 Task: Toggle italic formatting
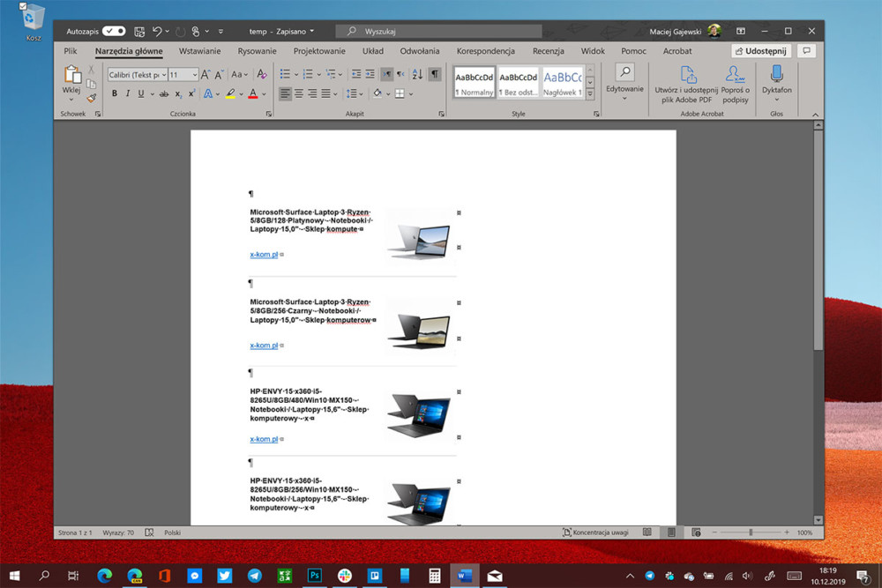(x=128, y=93)
